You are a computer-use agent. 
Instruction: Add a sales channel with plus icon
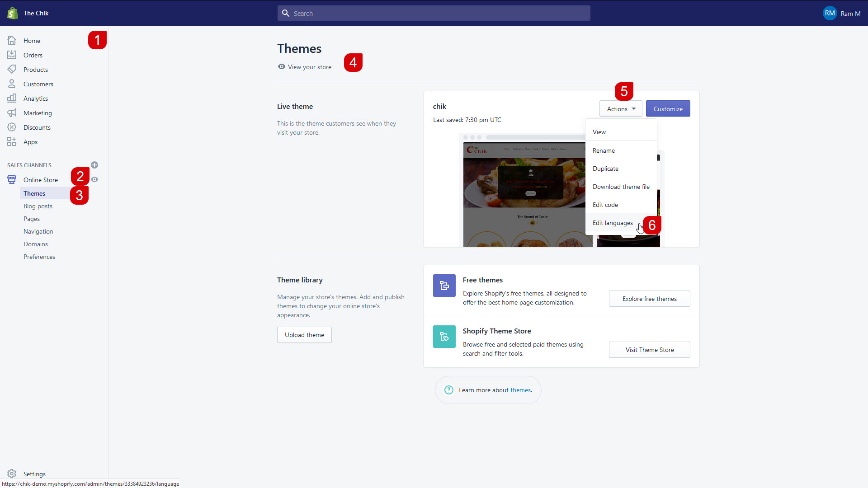(x=94, y=165)
